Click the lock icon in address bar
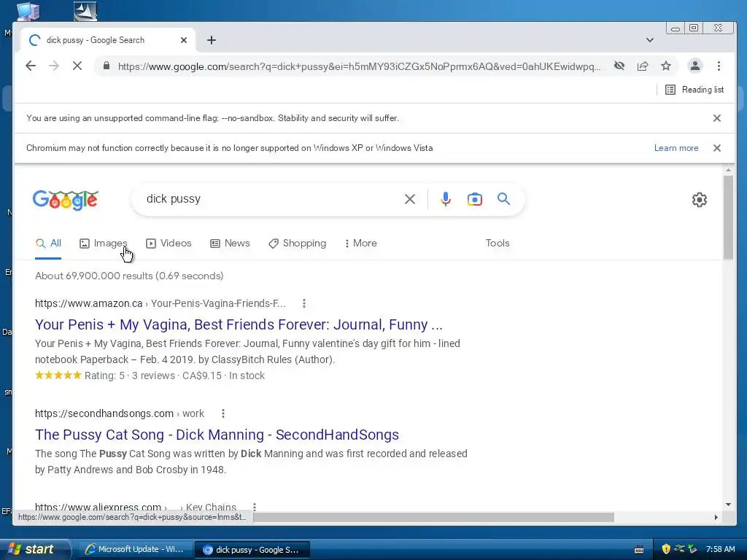The width and height of the screenshot is (747, 560). pos(107,66)
